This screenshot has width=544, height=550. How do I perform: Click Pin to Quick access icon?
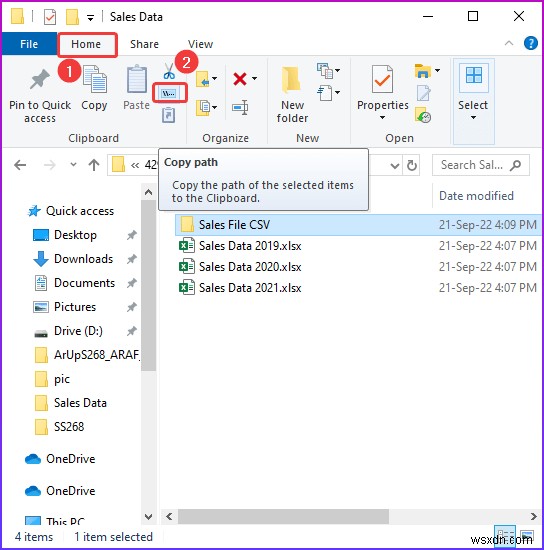tap(40, 79)
